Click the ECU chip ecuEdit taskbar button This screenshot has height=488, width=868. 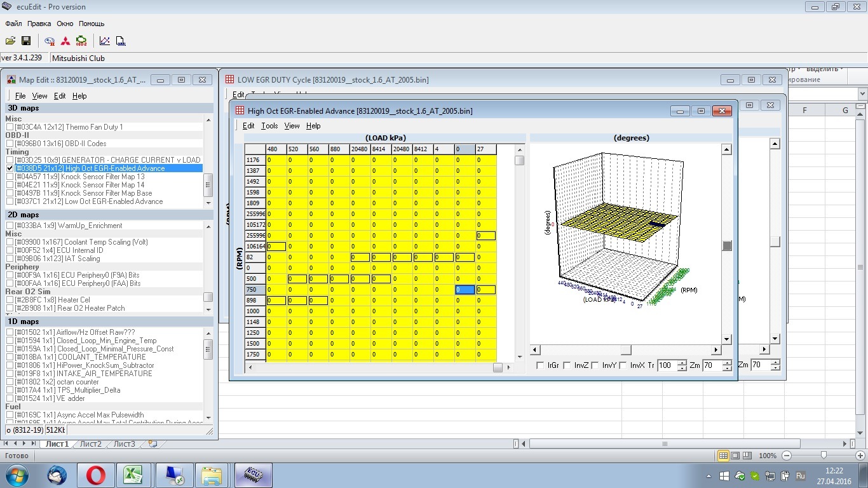[x=253, y=475]
